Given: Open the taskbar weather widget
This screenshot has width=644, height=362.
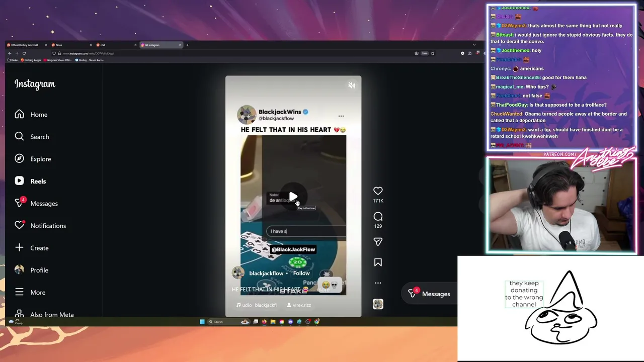Looking at the screenshot, I should 16,322.
